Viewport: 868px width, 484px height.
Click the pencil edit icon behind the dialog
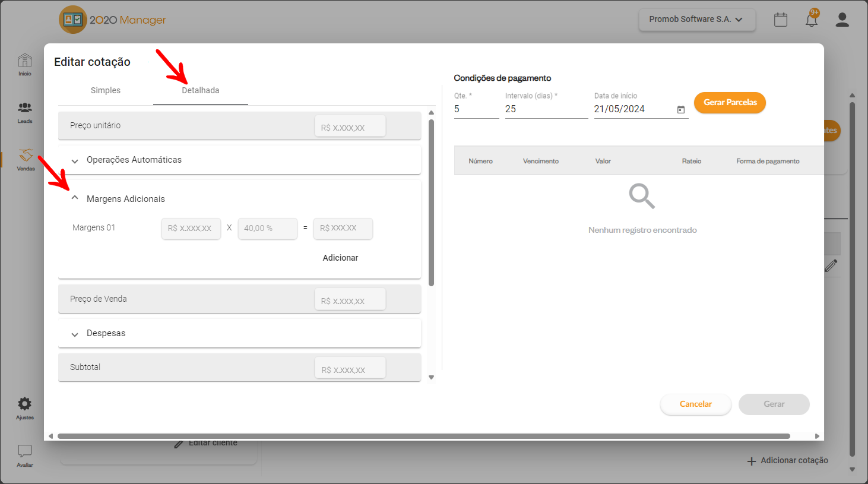pyautogui.click(x=831, y=265)
